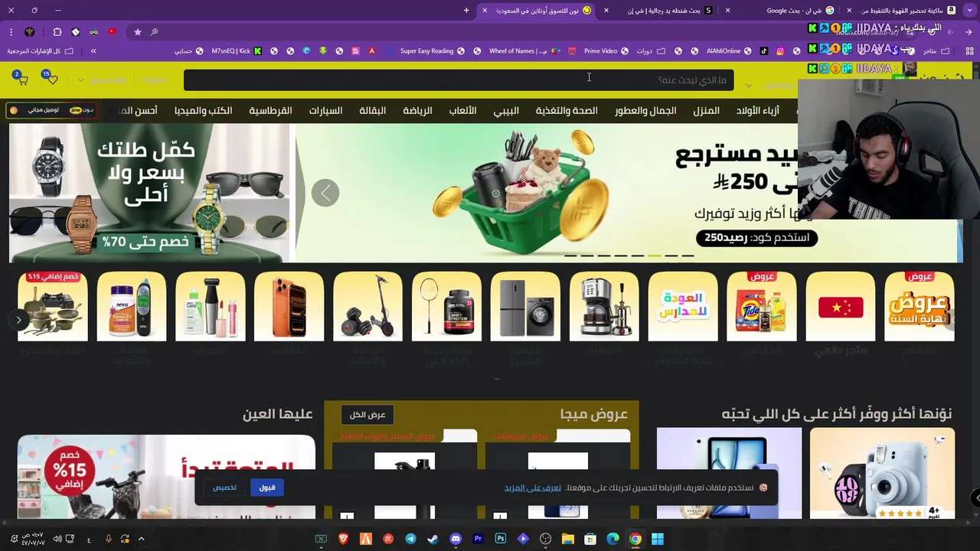
Task: Open the Chrome extensions puzzle icon
Action: [x=57, y=32]
